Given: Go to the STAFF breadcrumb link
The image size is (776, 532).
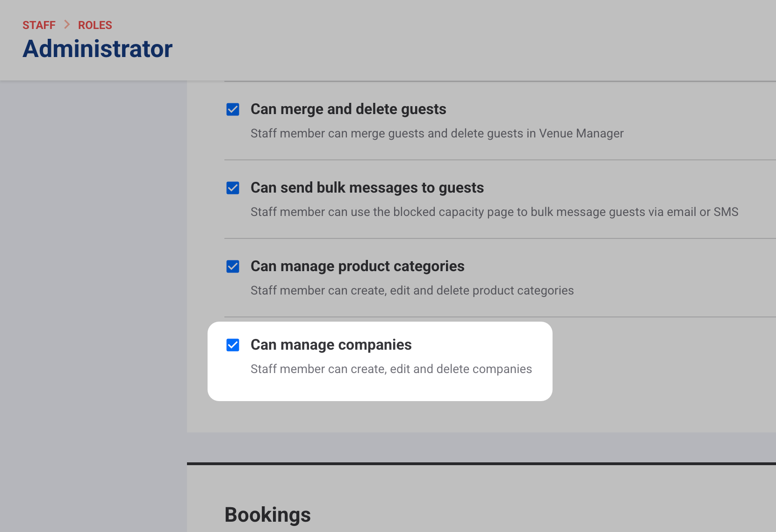Looking at the screenshot, I should click(x=39, y=25).
